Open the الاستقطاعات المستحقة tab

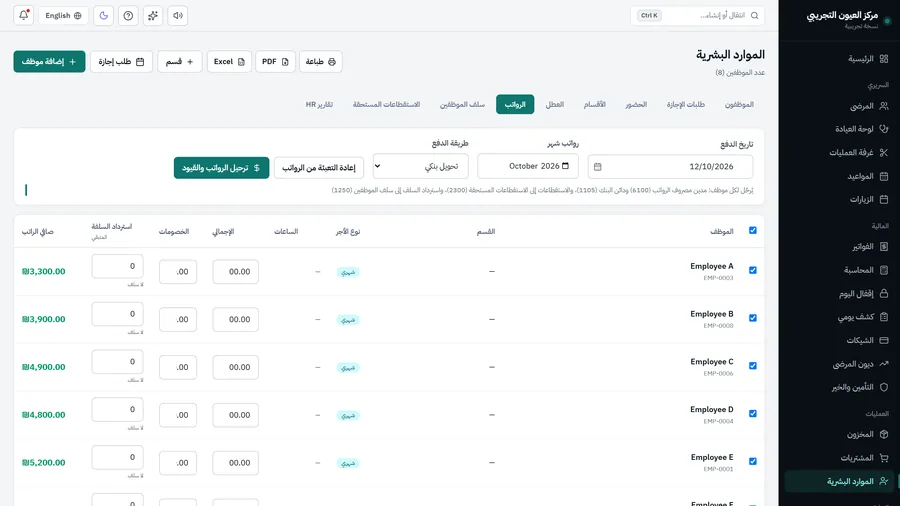pyautogui.click(x=386, y=104)
